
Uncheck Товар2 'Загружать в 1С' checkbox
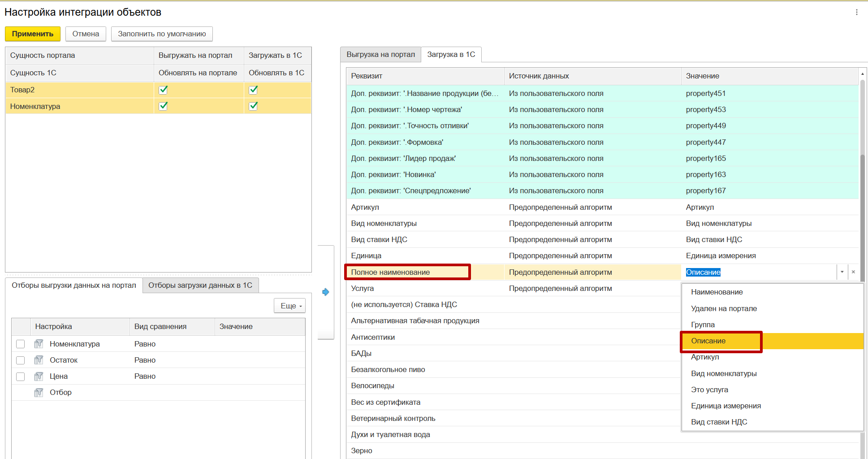[x=253, y=90]
